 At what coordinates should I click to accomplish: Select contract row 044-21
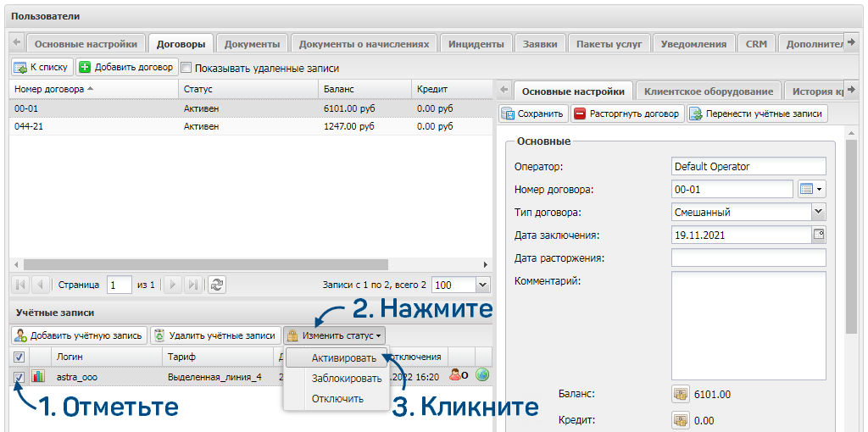(250, 126)
